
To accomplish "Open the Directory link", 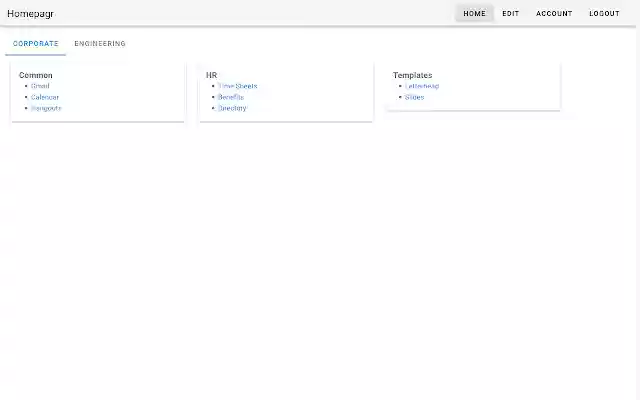I will click(232, 108).
